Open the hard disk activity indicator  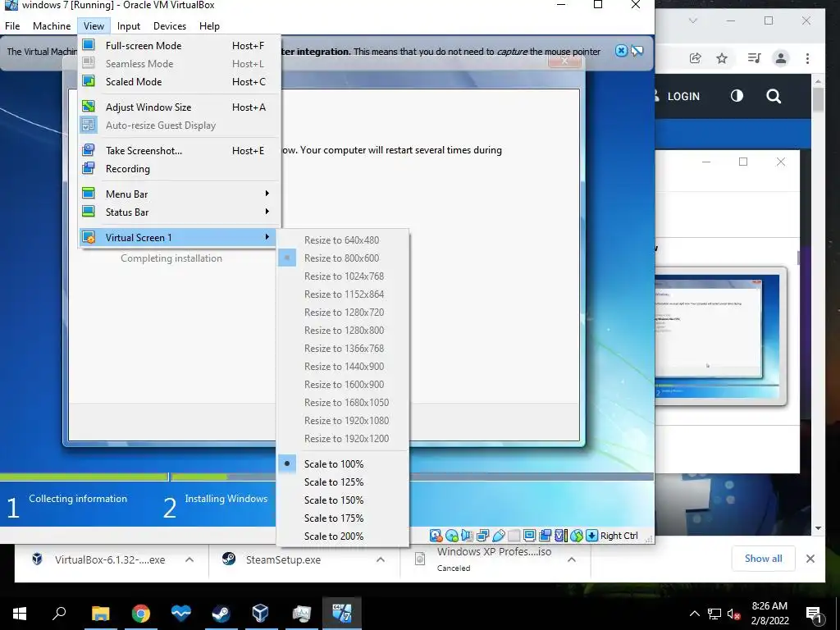point(436,535)
